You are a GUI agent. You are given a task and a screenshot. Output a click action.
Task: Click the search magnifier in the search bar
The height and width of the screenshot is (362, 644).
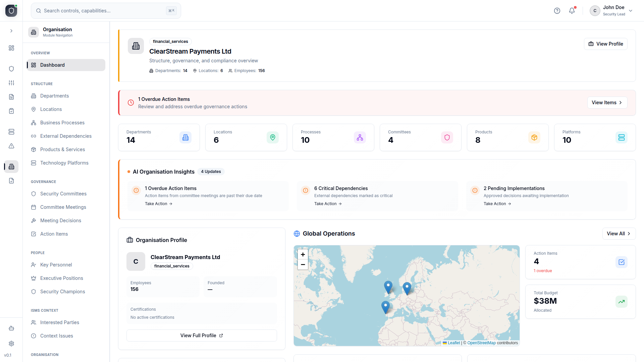point(38,10)
